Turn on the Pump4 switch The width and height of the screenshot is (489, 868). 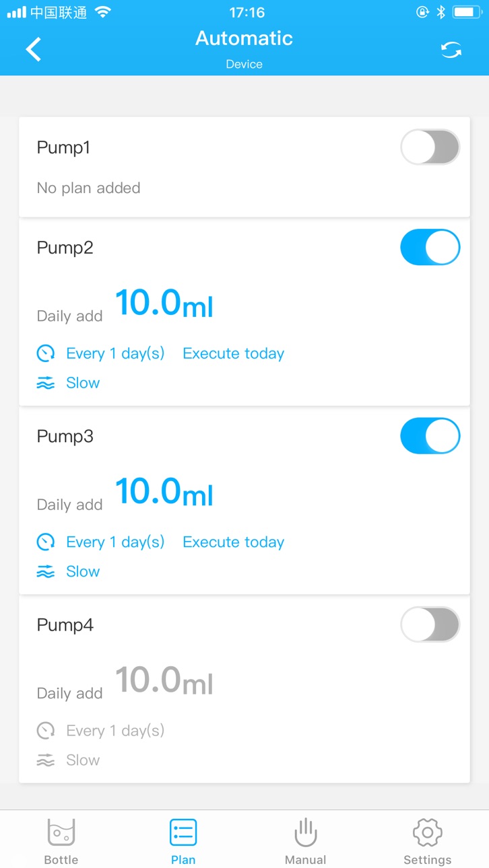point(430,625)
